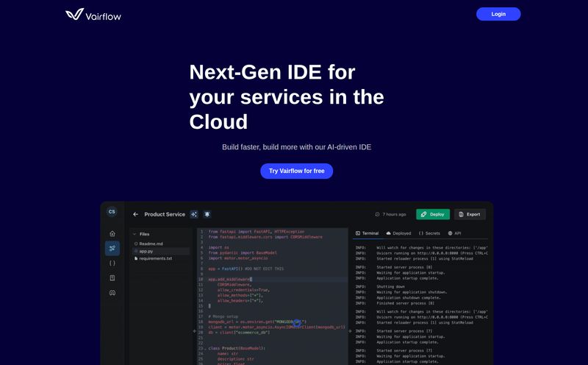Open the book docs icon in sidebar
This screenshot has height=365, width=588.
point(112,278)
